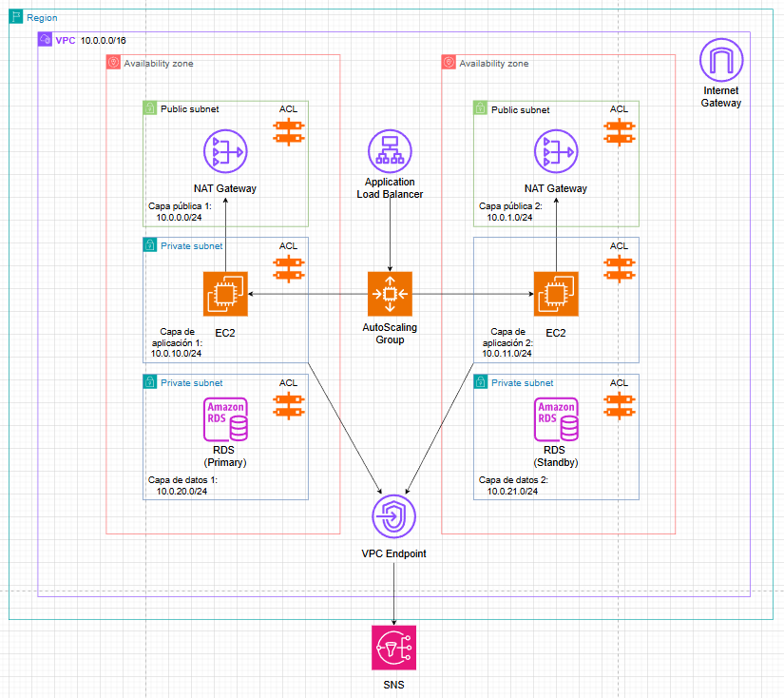Viewport: 784px width, 698px height.
Task: Click lock icon of Capa pública 1 subnet
Action: pyautogui.click(x=149, y=107)
